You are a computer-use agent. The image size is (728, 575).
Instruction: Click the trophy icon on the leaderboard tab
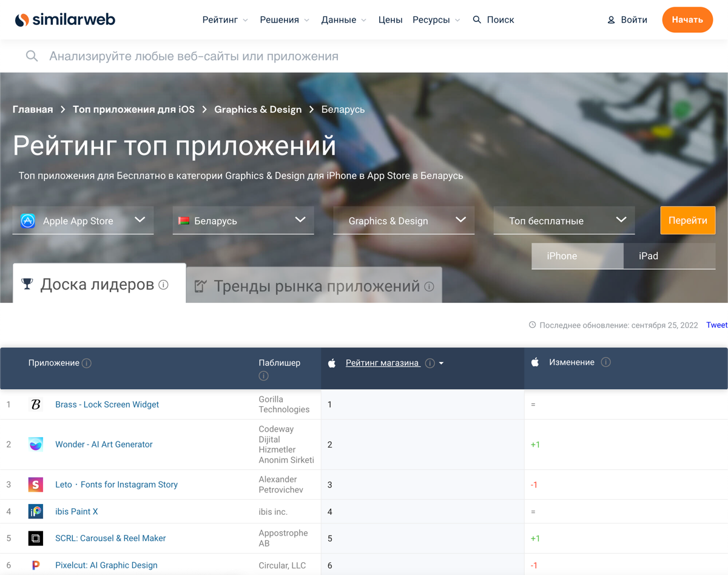(27, 283)
